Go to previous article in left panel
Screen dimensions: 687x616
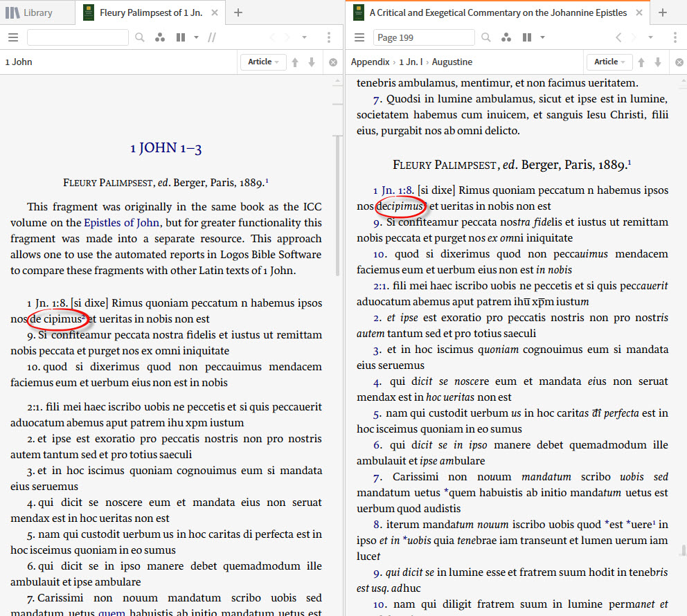(295, 62)
